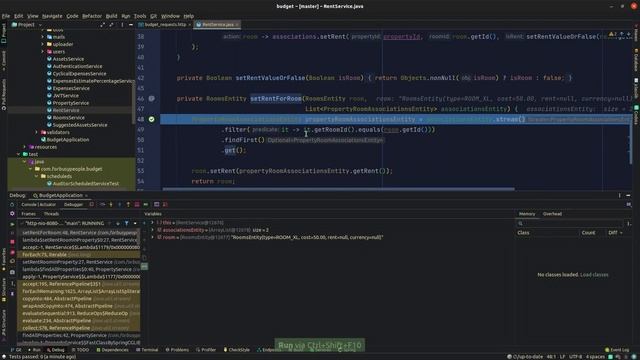This screenshot has width=640, height=360.
Task: Click the red Stop debug icon
Action: click(12, 242)
